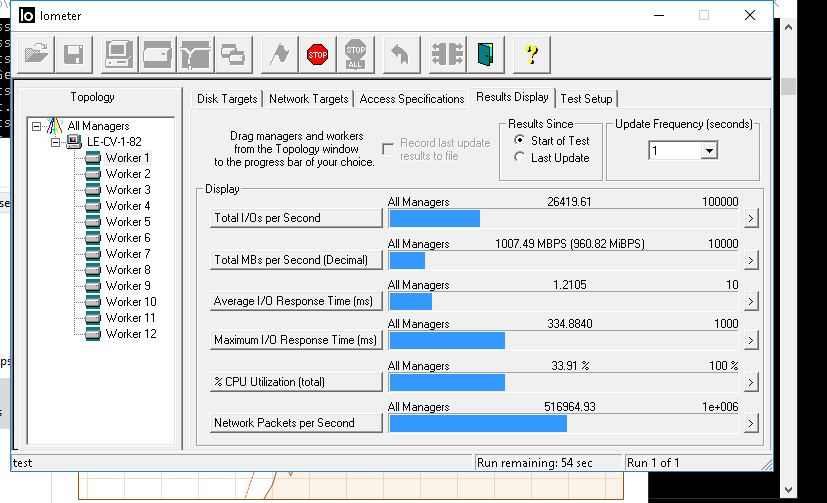Select Worker 9 in topology tree
Viewport: 827px width, 503px height.
point(128,286)
